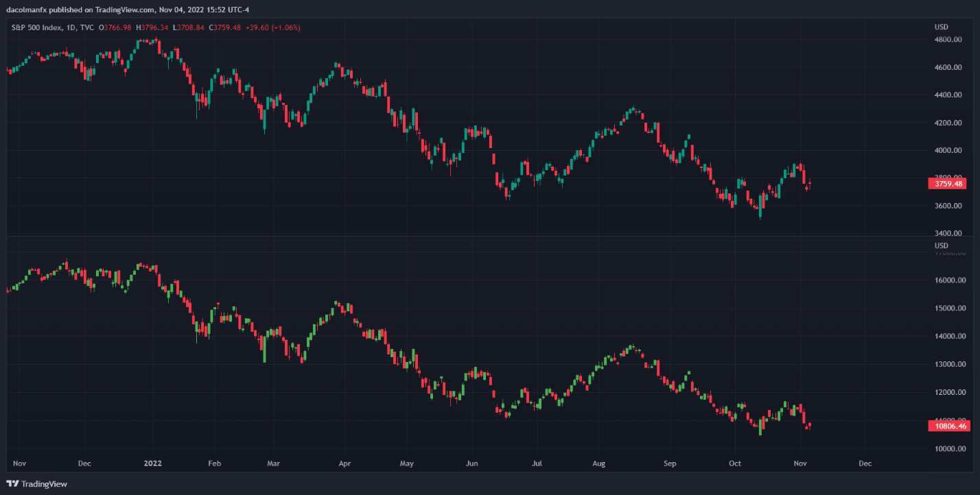Click the high value H3796.34
This screenshot has height=495, width=980.
(x=152, y=27)
